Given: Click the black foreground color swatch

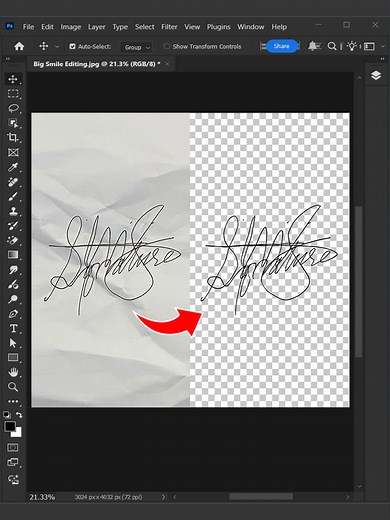Looking at the screenshot, I should click(x=10, y=426).
